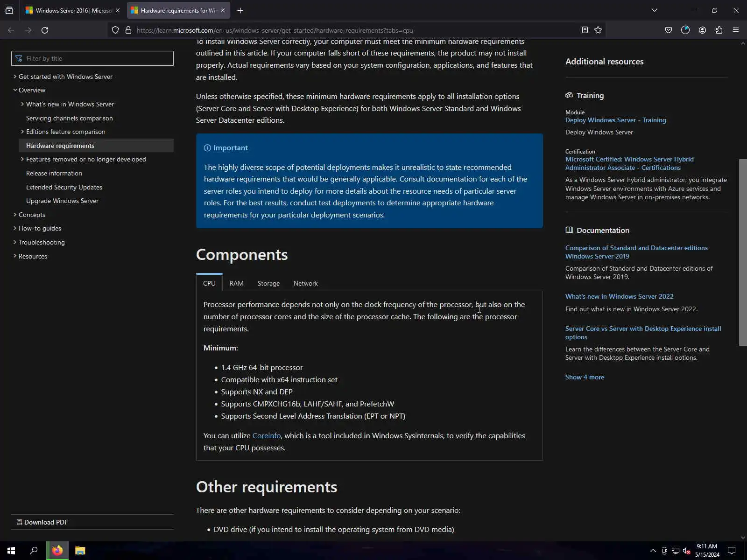Open the Coreinfo link
Image resolution: width=747 pixels, height=560 pixels.
tap(267, 435)
